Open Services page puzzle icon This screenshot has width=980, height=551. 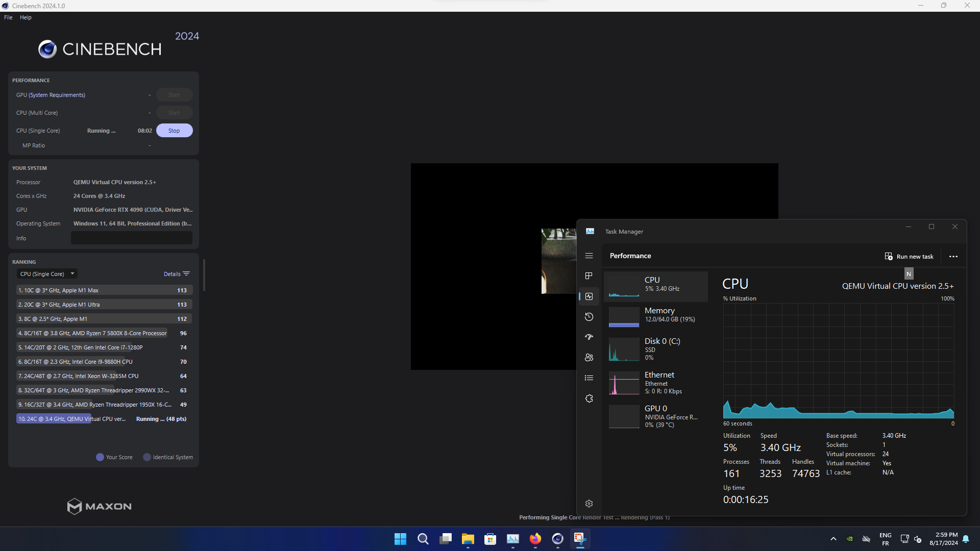pos(589,398)
